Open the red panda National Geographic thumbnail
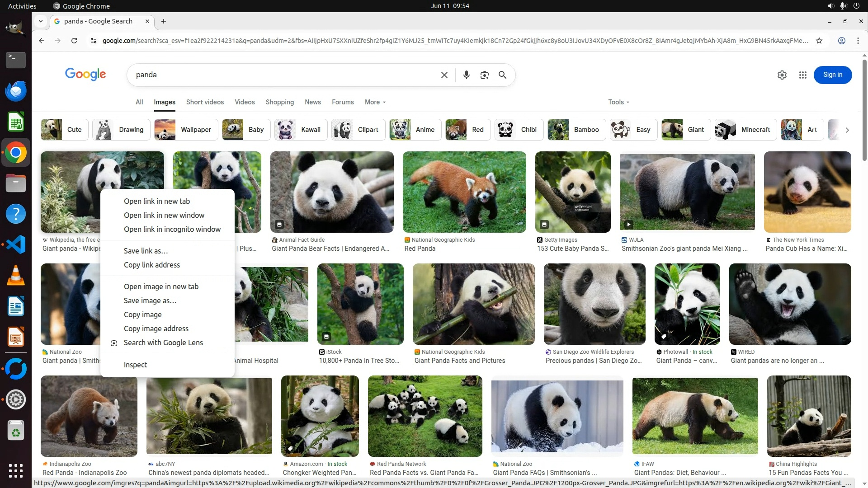This screenshot has height=488, width=868. 464,192
